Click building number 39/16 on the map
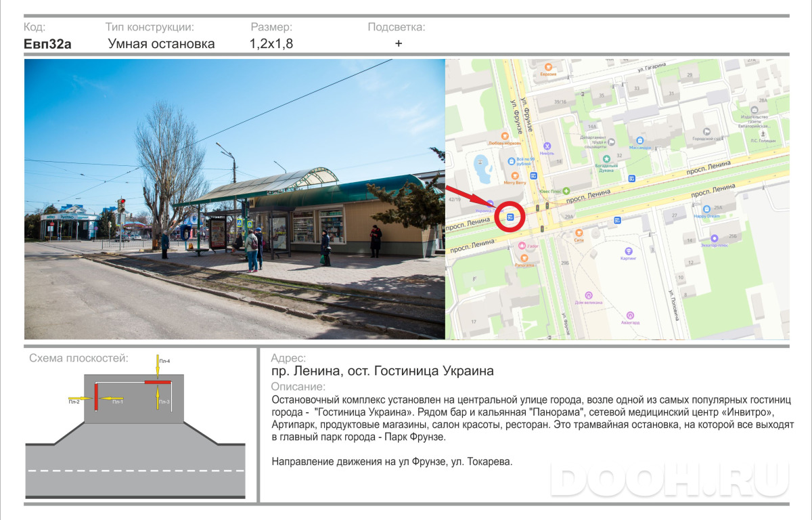Screen dimensions: 812x520 point(560,102)
